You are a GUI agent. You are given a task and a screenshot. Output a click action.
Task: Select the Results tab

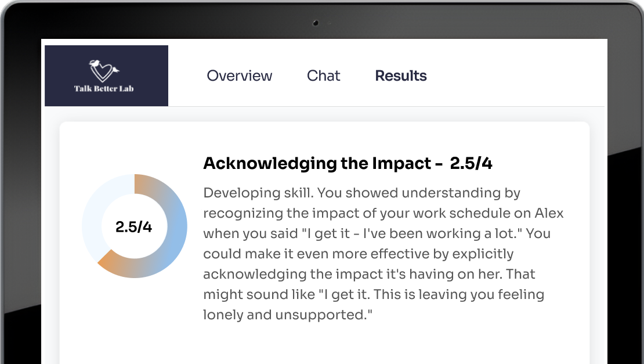click(401, 75)
